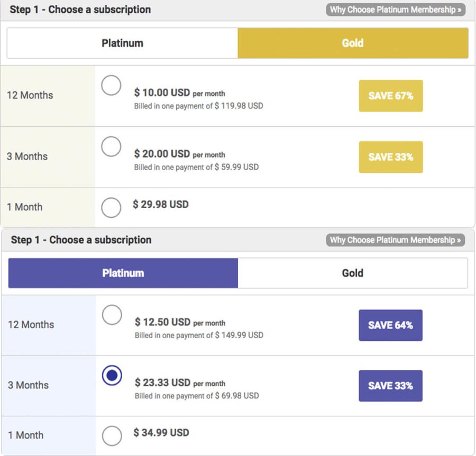Viewport: 476px width, 456px height.
Task: Open Why Choose Platinum Membership link above yellow Gold tab
Action: tap(396, 10)
